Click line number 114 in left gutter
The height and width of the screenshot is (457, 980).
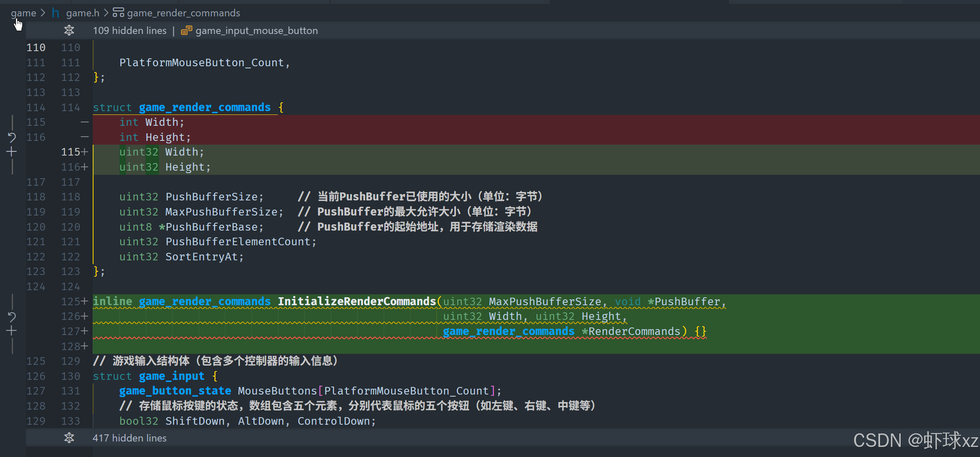click(36, 107)
